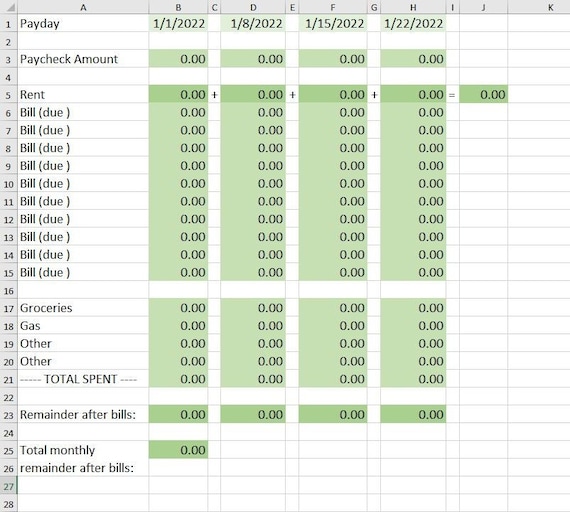Click the 1/1/2022 payday date cell
570x512 pixels.
click(178, 24)
